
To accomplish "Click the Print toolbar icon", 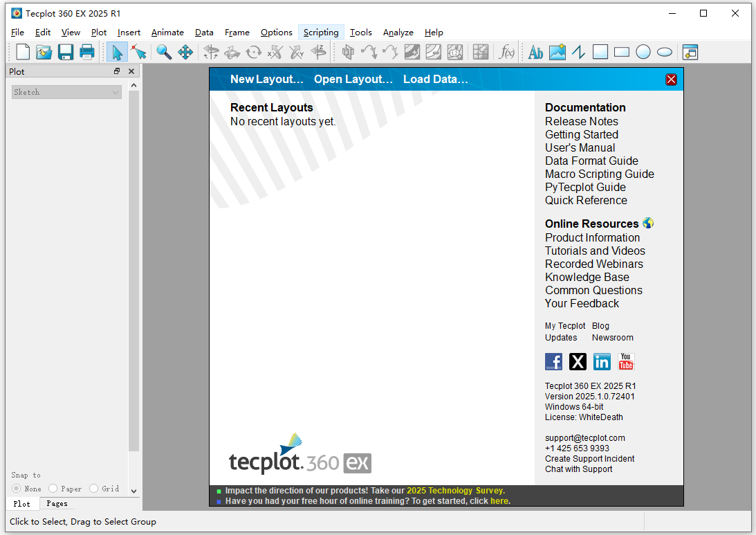I will 86,52.
